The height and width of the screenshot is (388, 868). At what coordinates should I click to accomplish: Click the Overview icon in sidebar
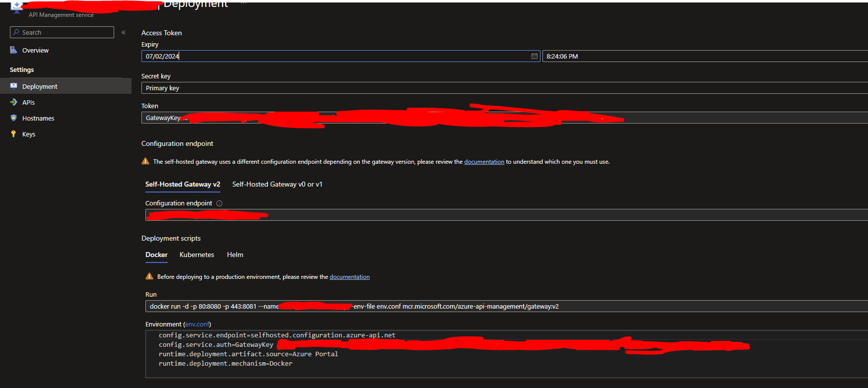coord(13,50)
